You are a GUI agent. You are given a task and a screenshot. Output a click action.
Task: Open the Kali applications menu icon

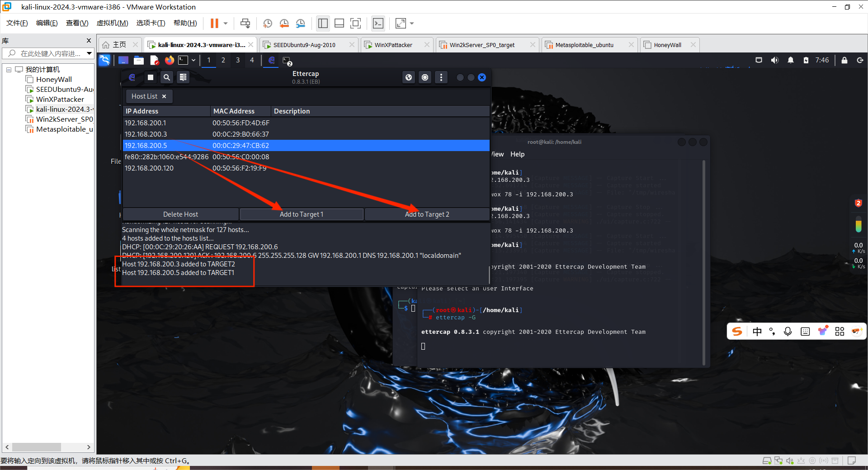[x=104, y=60]
